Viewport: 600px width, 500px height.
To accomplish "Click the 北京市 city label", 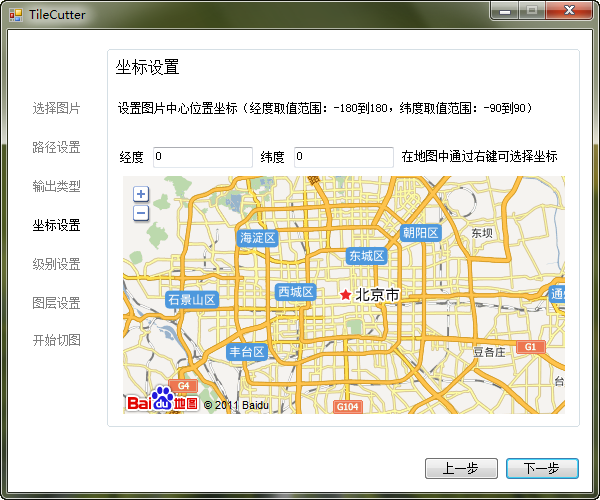I will 377,295.
